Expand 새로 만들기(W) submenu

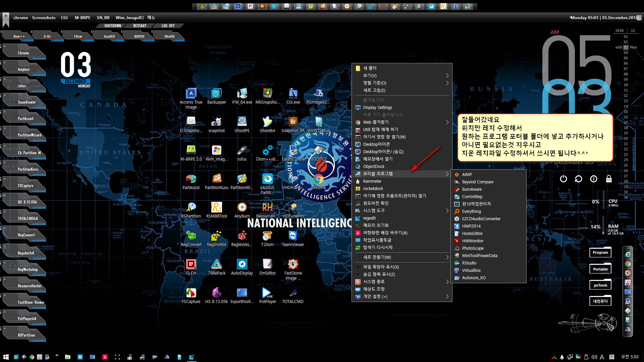pyautogui.click(x=402, y=257)
